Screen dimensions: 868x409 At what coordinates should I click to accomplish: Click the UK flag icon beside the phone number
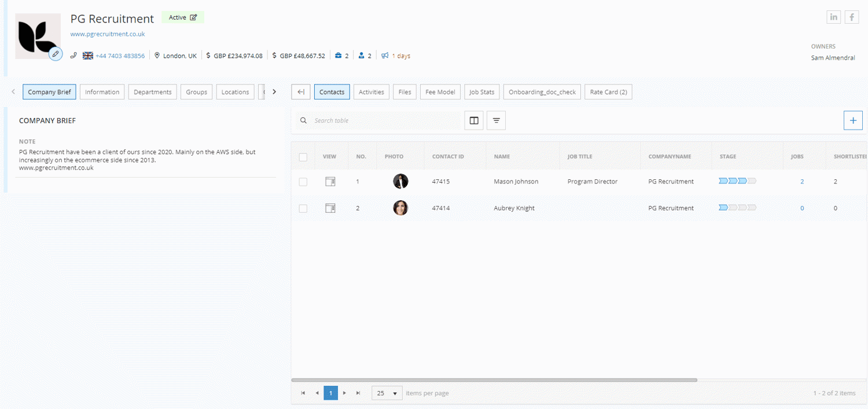click(x=88, y=56)
